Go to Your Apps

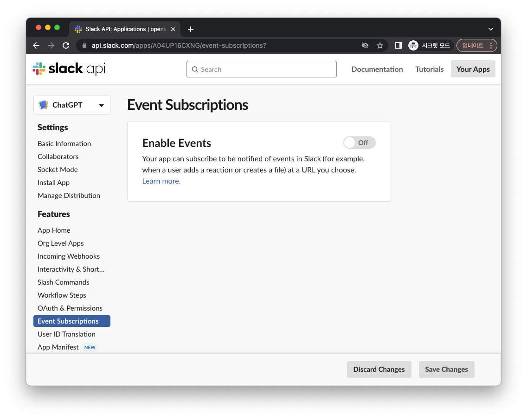(x=473, y=69)
